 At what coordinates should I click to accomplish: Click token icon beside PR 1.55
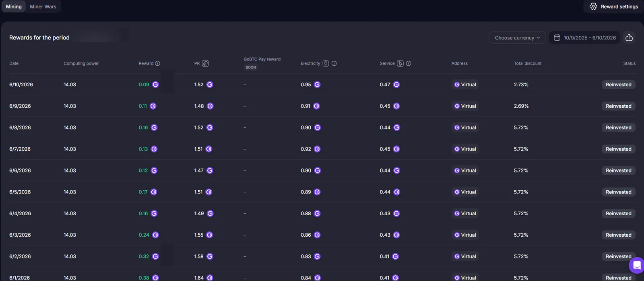click(209, 235)
